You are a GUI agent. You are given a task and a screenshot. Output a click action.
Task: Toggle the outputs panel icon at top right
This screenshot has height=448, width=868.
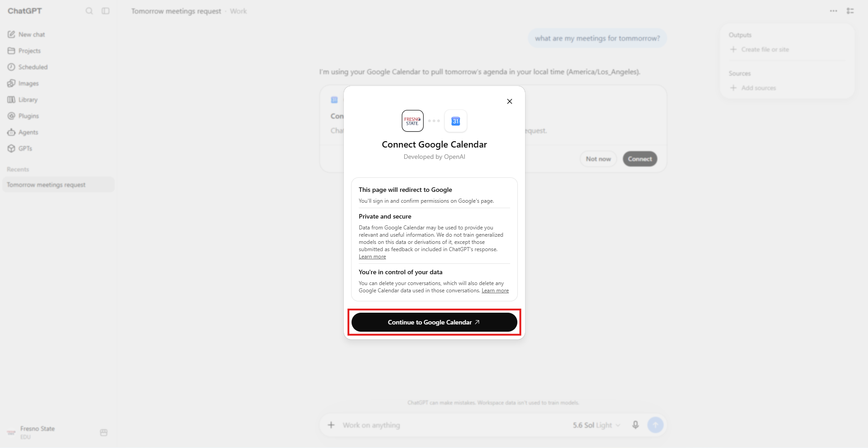(x=850, y=11)
